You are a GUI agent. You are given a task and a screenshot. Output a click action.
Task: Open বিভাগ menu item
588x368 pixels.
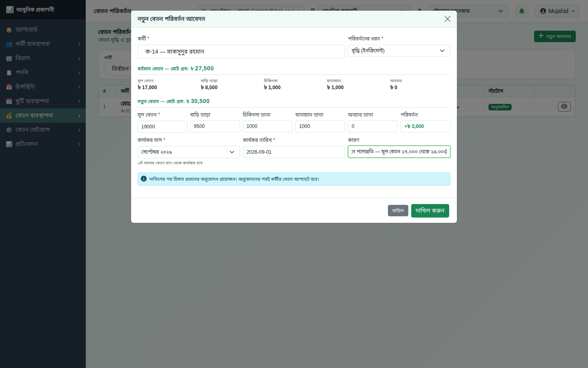pos(43,58)
